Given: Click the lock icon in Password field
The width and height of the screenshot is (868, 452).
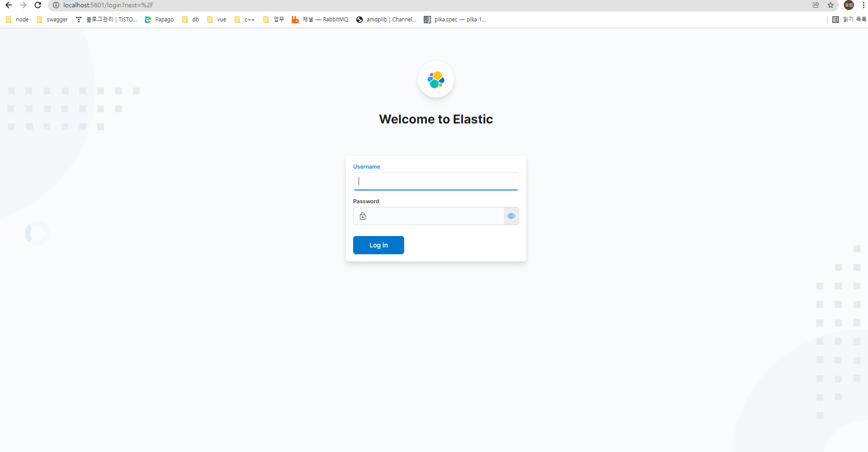Looking at the screenshot, I should (363, 216).
